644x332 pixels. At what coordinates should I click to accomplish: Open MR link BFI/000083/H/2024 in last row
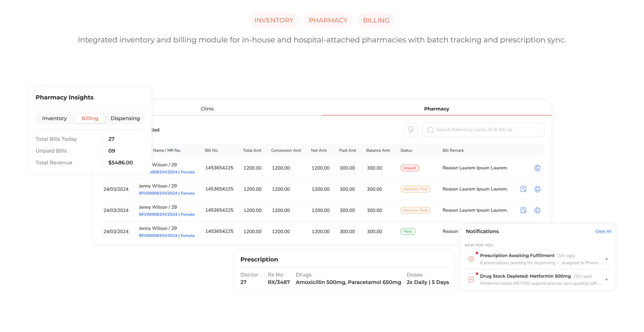158,235
